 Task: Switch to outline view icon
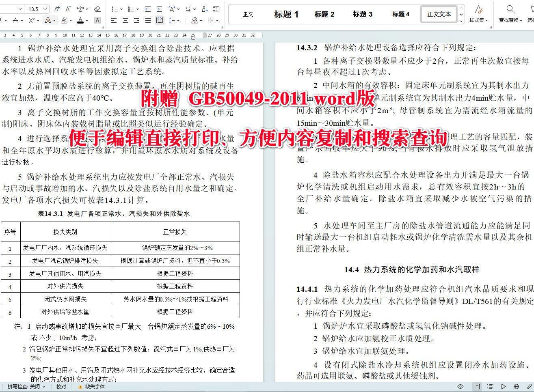tap(490, 387)
